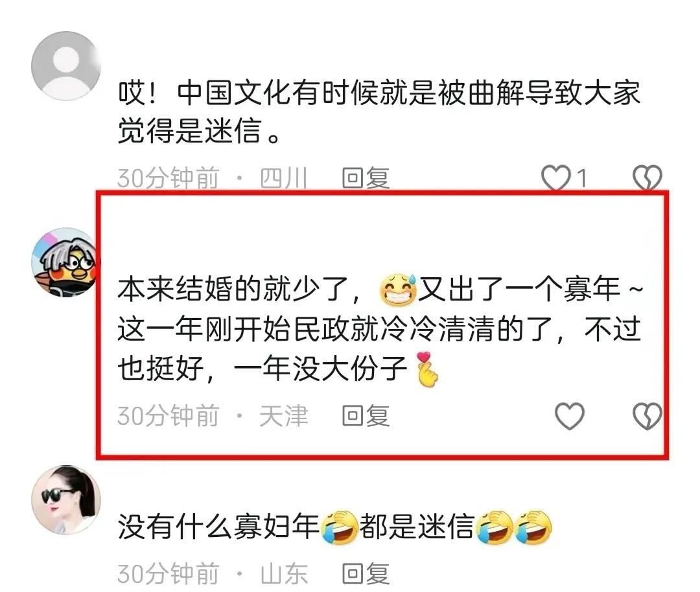Image resolution: width=700 pixels, height=592 pixels.
Task: Like the Sichuan user's comment
Action: point(556,178)
